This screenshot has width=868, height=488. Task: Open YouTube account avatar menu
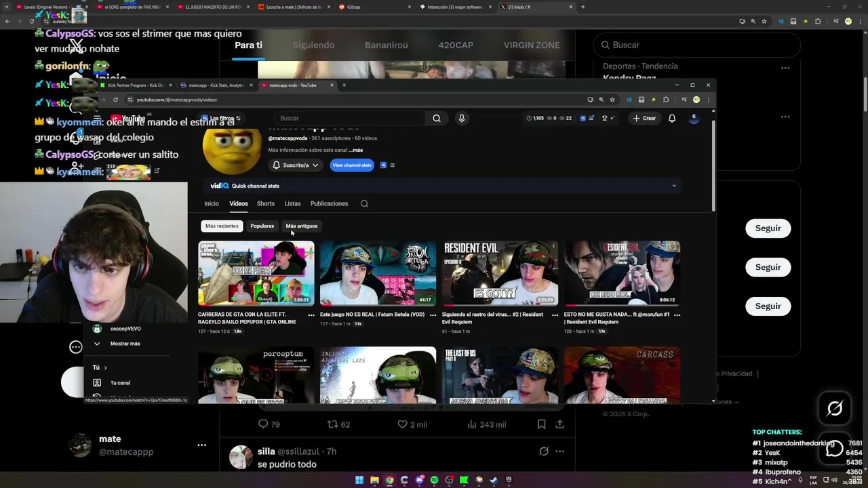694,118
